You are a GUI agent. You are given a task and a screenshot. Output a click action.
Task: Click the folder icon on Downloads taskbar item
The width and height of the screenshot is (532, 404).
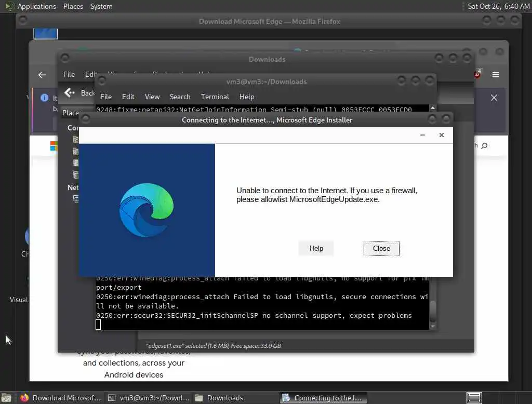point(199,398)
